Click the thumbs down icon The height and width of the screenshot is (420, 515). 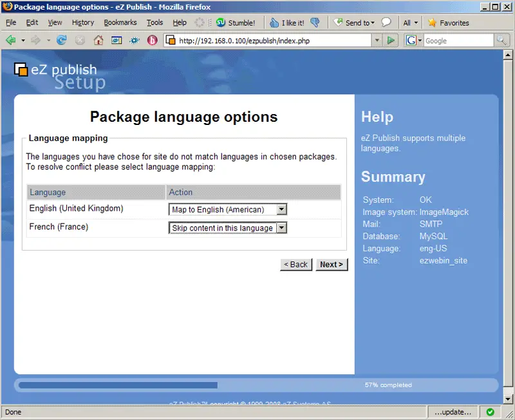click(x=315, y=23)
